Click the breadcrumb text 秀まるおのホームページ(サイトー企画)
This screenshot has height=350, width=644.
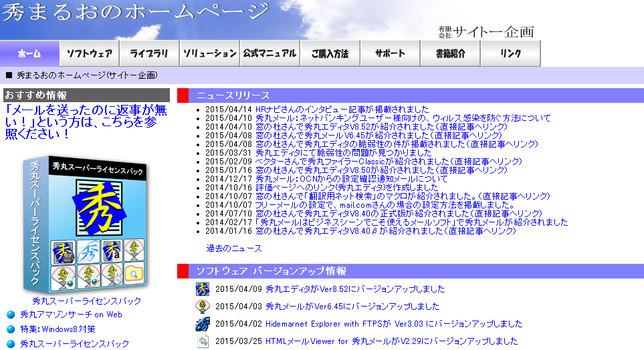point(87,75)
